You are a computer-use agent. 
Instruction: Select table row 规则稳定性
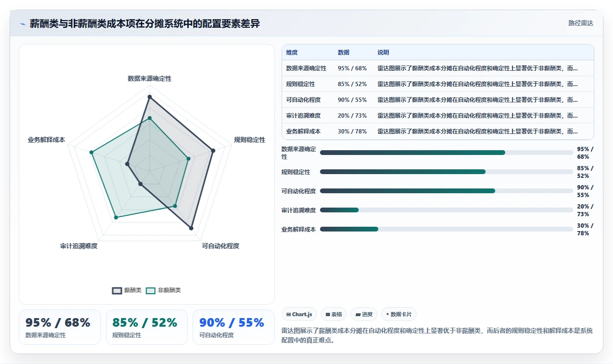438,84
